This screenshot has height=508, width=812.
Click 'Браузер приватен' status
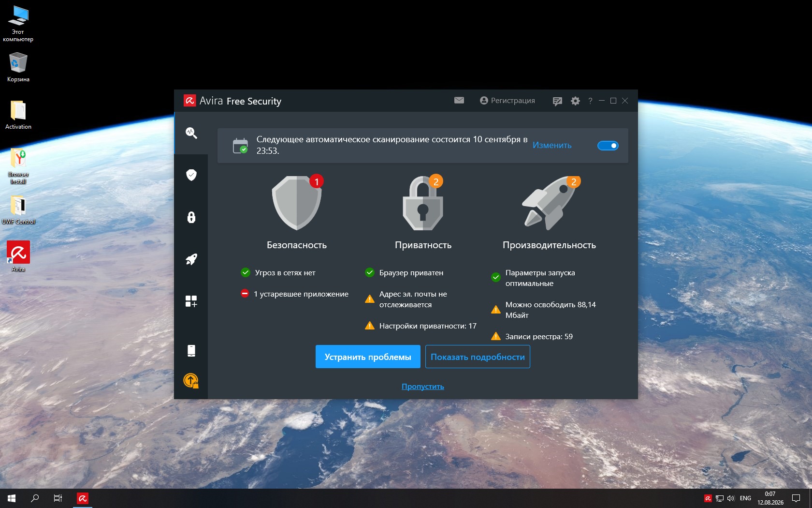coord(411,272)
